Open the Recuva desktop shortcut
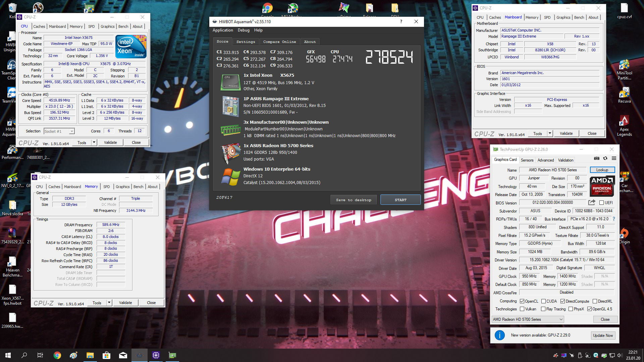This screenshot has width=644, height=362. pyautogui.click(x=624, y=95)
